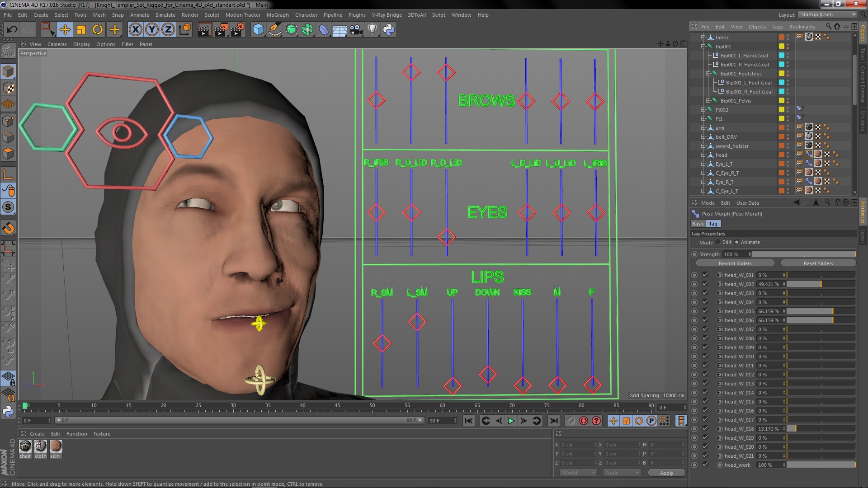Click the Light object icon
Screen dimensions: 868x488
click(x=373, y=30)
